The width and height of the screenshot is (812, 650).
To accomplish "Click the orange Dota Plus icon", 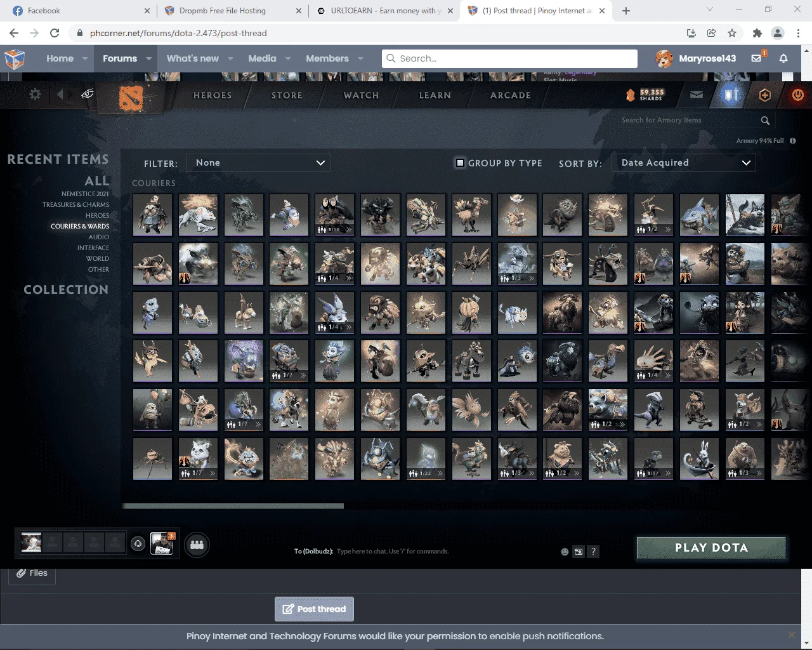I will click(x=765, y=95).
